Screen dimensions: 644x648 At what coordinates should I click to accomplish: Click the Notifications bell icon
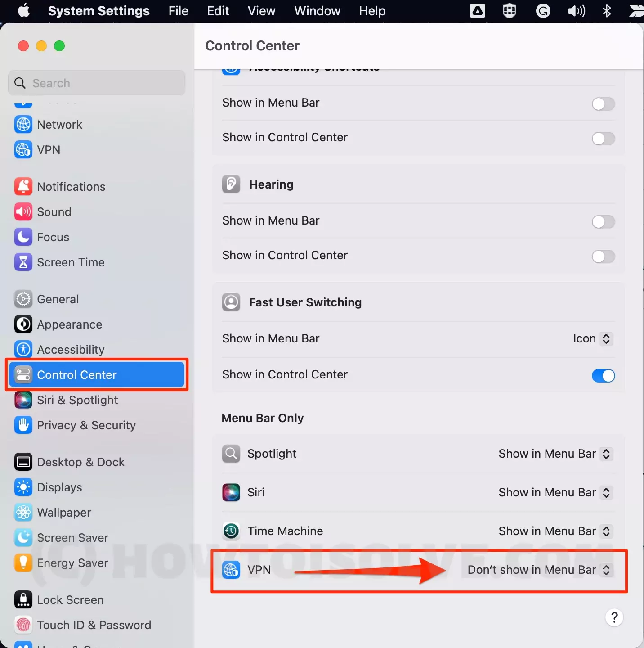coord(23,186)
